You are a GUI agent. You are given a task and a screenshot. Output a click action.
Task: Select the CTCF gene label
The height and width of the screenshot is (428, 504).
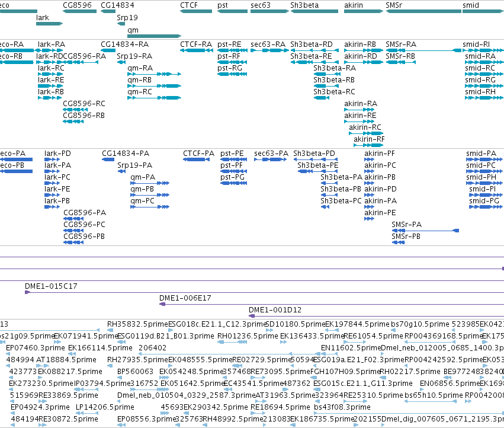click(x=189, y=5)
